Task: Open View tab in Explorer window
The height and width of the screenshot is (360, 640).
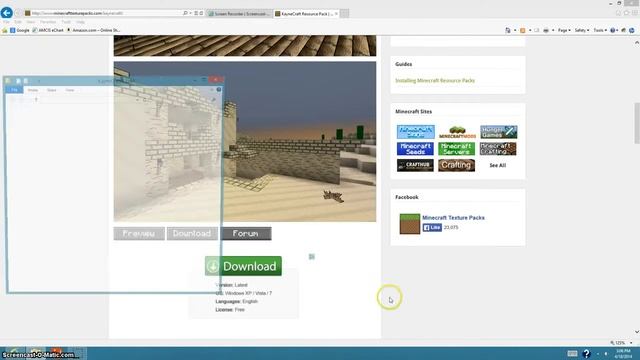Action: click(x=70, y=90)
